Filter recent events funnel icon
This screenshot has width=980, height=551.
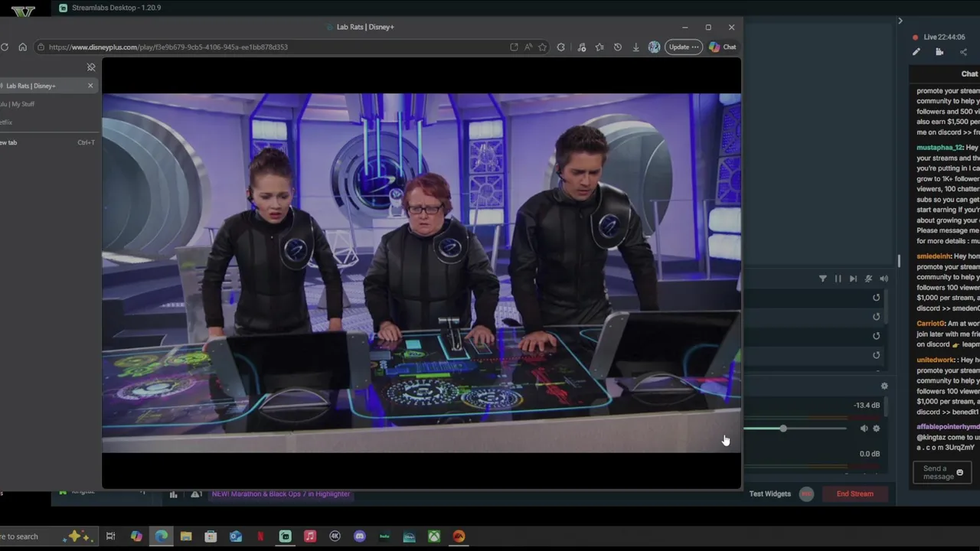[823, 279]
